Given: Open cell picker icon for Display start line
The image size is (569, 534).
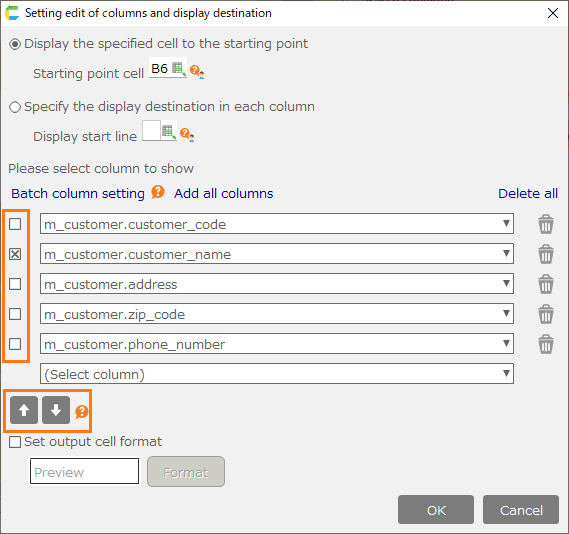Looking at the screenshot, I should coord(169,131).
